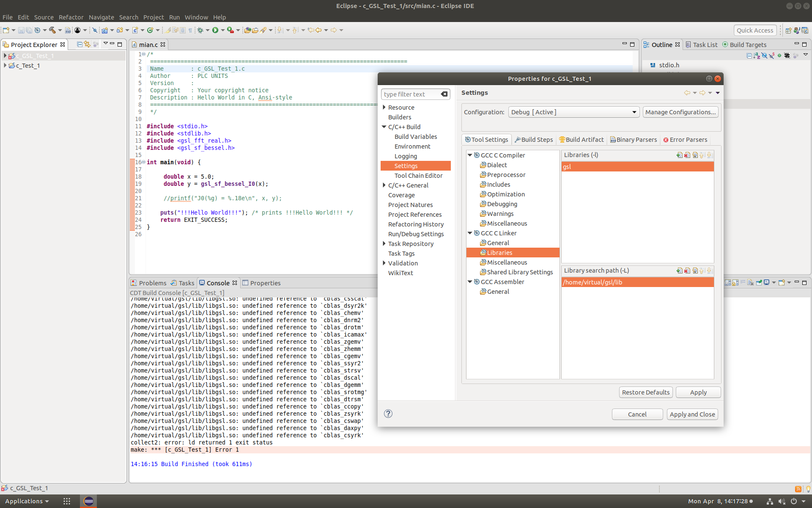This screenshot has height=508, width=812.
Task: Click the Back navigation arrow icon
Action: coord(318,30)
